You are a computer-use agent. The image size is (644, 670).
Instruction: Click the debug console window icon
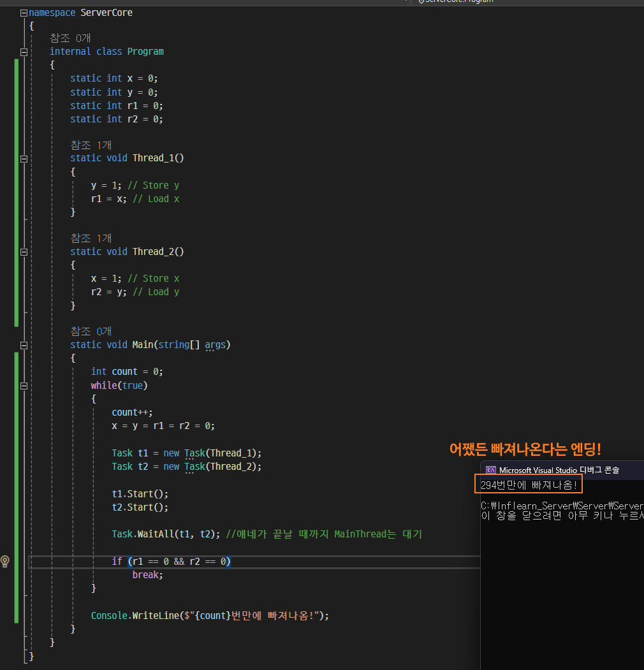(x=491, y=470)
